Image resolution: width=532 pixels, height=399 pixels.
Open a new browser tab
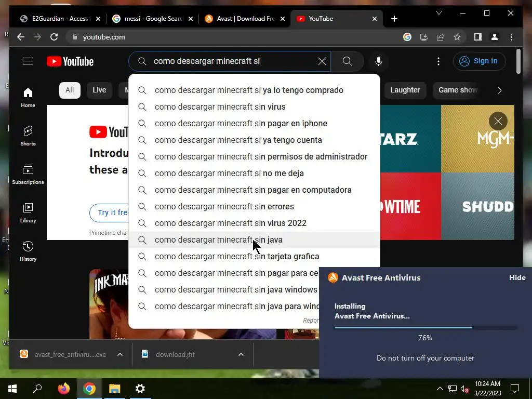point(394,19)
